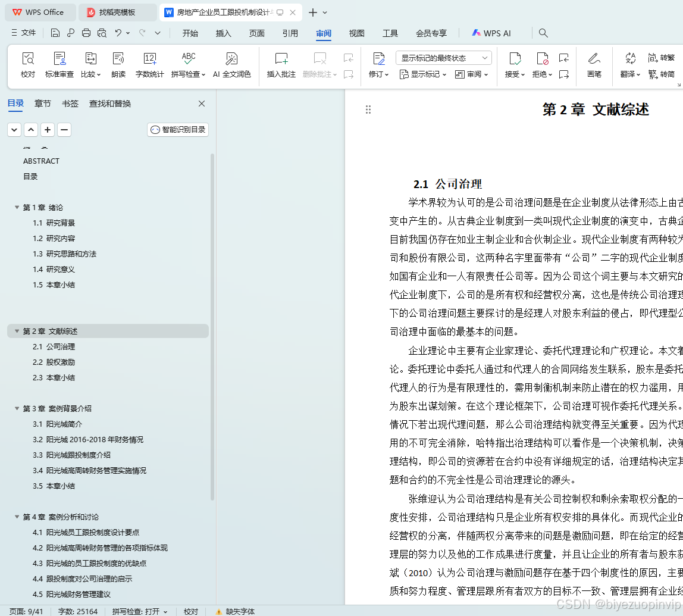Click the print icon in quick toolbar

[86, 33]
